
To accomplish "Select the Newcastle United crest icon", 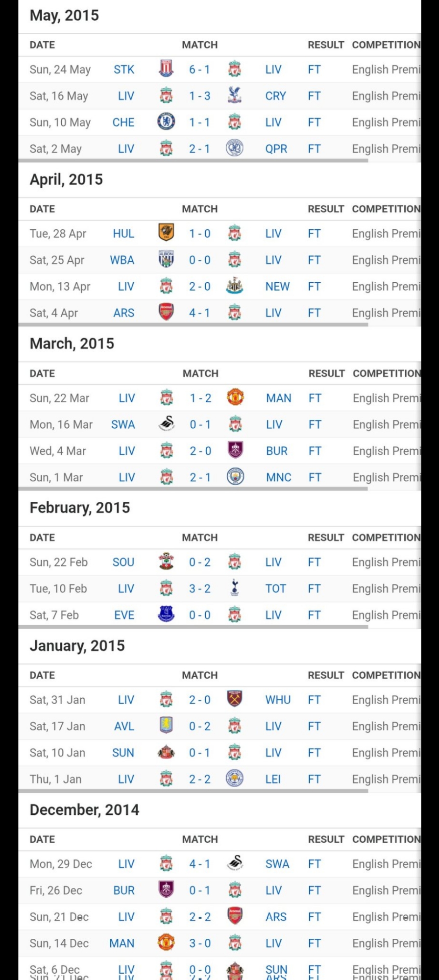I will (235, 286).
